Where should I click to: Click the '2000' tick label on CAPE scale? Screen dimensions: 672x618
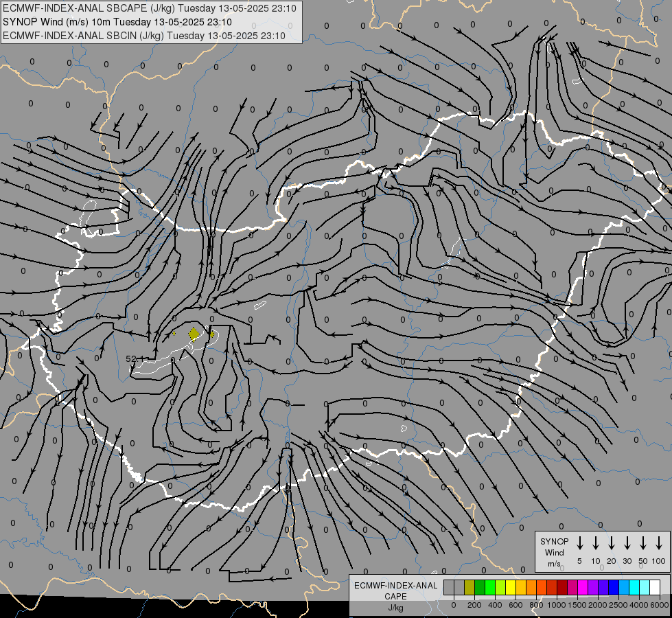[598, 605]
